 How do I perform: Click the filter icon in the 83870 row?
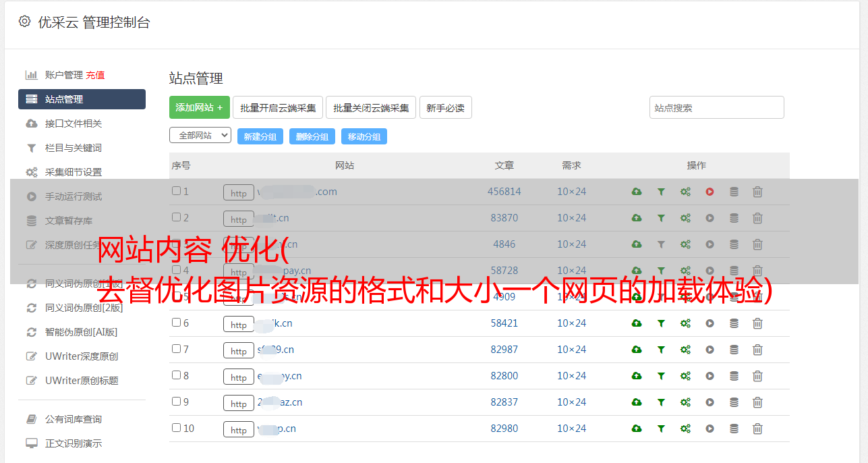pos(661,218)
